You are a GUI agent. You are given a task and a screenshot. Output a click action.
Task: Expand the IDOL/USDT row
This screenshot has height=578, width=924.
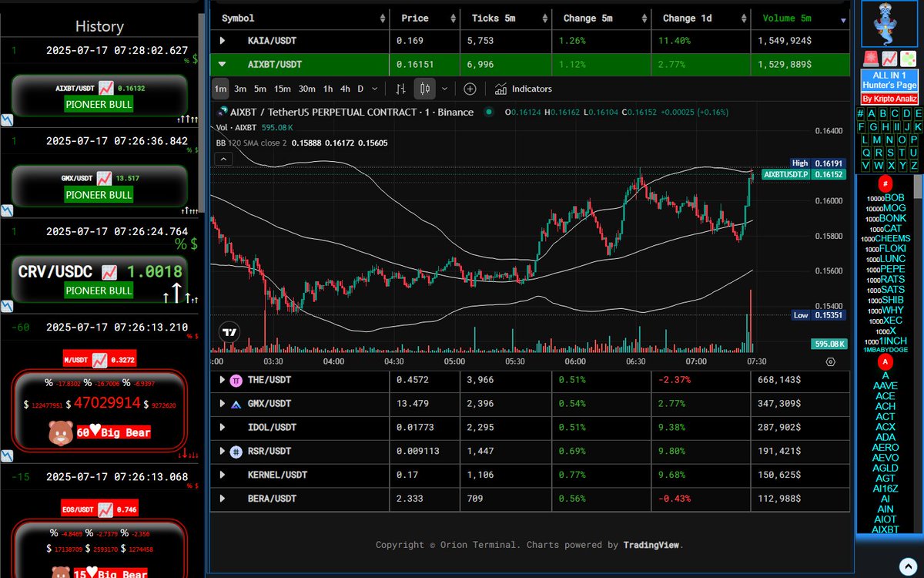tap(223, 427)
